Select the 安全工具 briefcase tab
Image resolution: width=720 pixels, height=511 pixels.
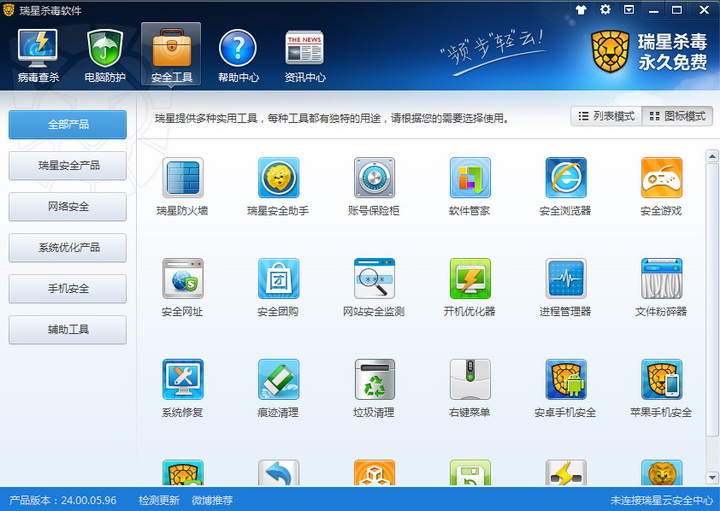[171, 54]
